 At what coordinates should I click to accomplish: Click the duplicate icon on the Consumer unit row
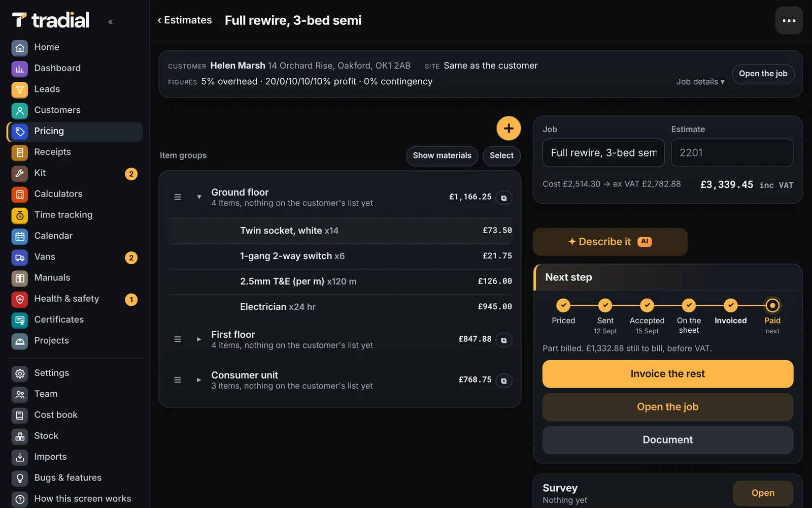click(x=504, y=381)
